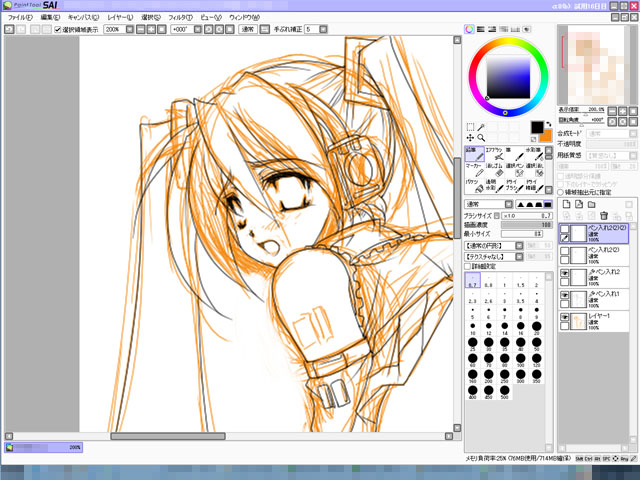640x480 pixels.
Task: Select the エアブラシ airbrush tool
Action: [x=494, y=154]
